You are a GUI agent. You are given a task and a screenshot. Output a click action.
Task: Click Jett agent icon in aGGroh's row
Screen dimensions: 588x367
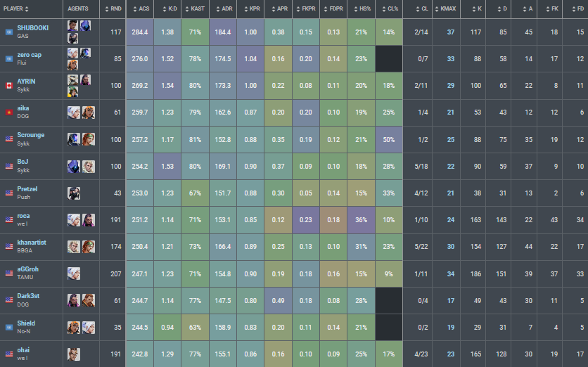(x=73, y=273)
